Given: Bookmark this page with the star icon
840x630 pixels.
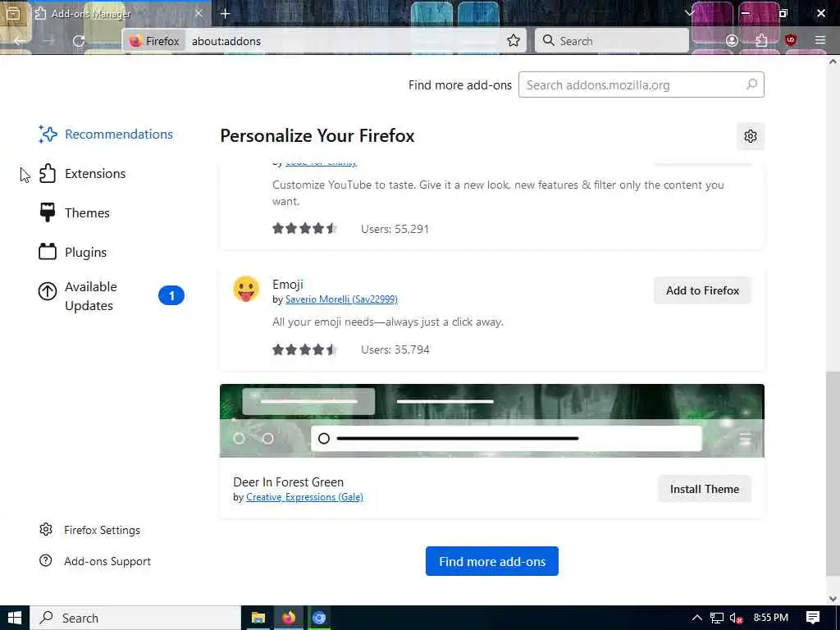Looking at the screenshot, I should 514,41.
